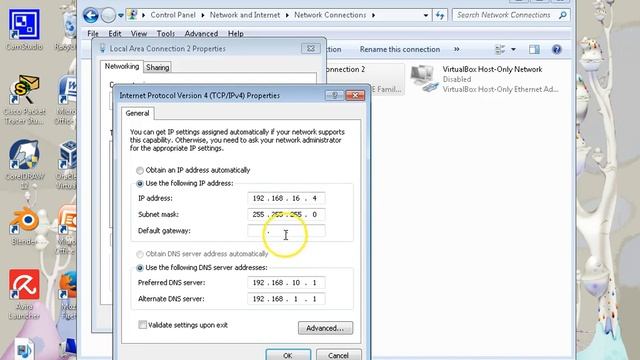Open the Avira Launcher desktop icon
The image size is (640, 360).
pyautogui.click(x=24, y=294)
